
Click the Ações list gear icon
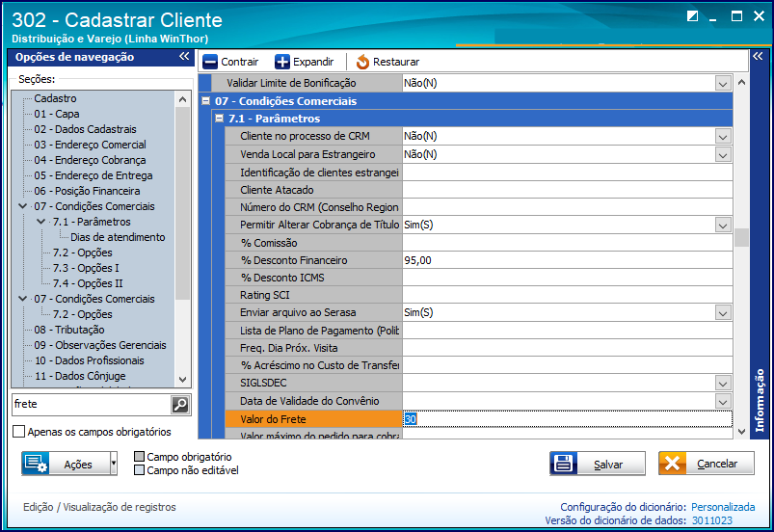[x=36, y=464]
